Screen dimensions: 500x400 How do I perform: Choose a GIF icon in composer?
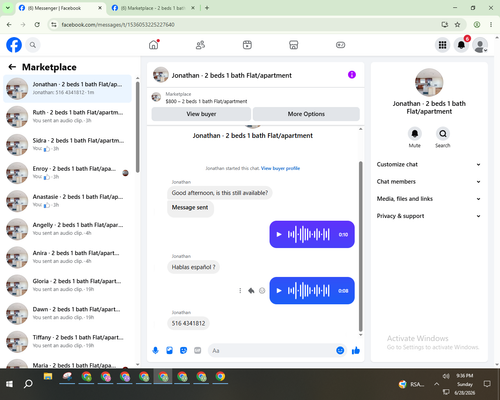tap(198, 350)
